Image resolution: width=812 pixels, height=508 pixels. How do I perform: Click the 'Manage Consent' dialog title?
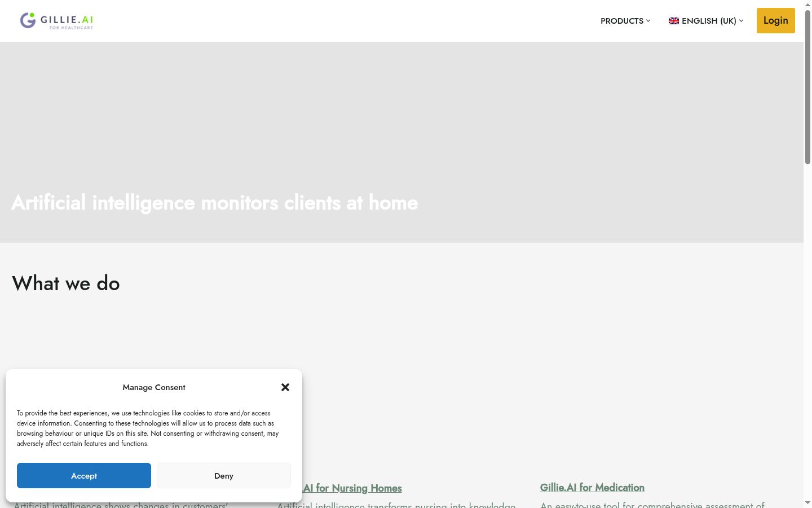pos(154,387)
